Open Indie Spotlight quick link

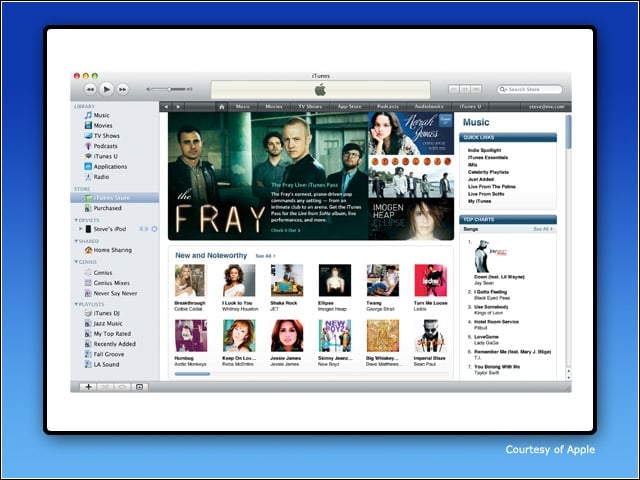[484, 150]
